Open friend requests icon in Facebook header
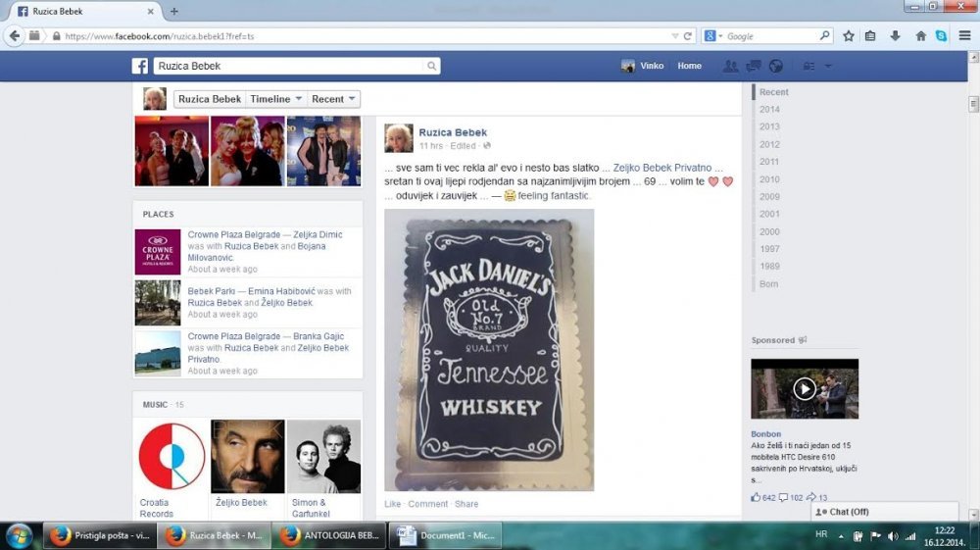Screen dimensions: 980x550 coord(730,66)
